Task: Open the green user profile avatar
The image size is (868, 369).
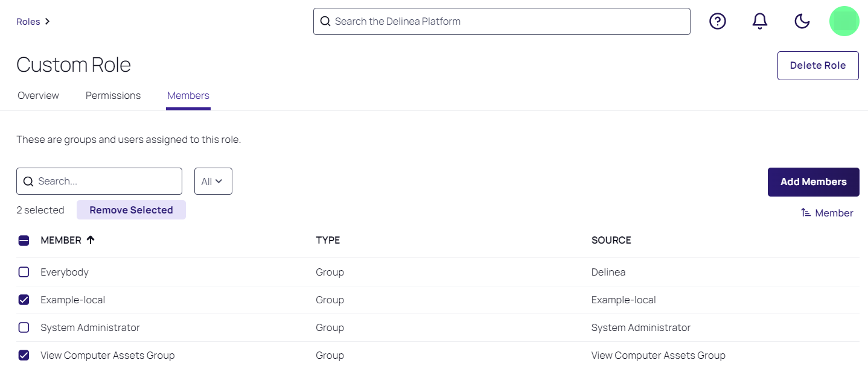Action: point(844,22)
